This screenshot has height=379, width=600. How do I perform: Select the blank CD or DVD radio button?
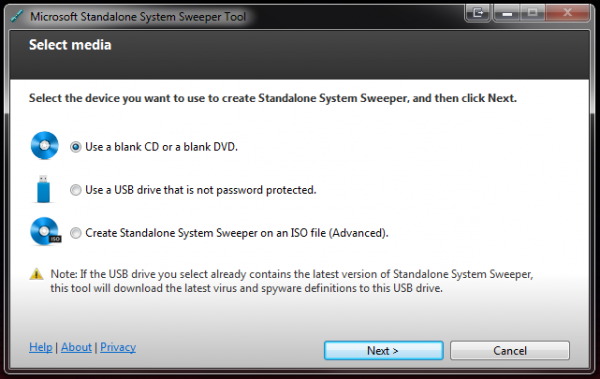(76, 147)
